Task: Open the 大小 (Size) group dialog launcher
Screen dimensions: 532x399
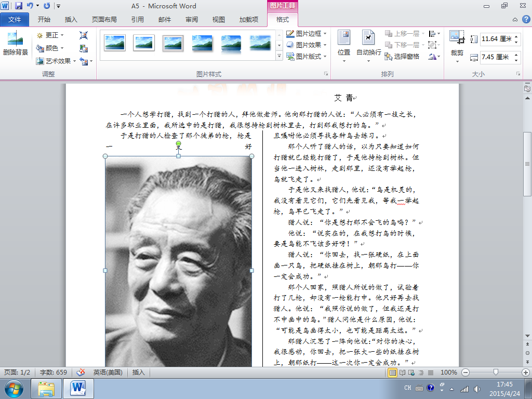Action: (518, 74)
